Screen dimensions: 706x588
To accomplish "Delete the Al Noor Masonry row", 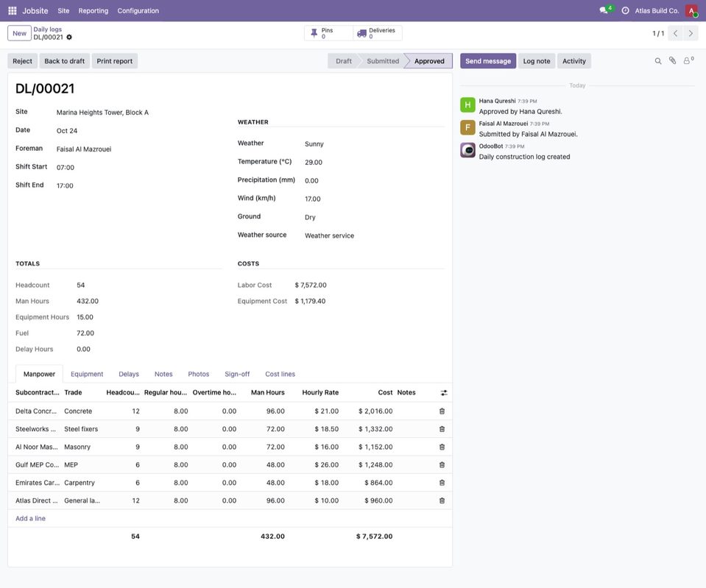I will (442, 447).
